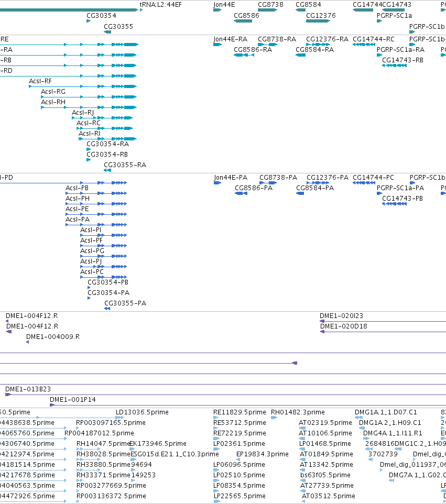Viewport: 446px width, 504px height.
Task: Open the Acsl-PI protein label
Action: (x=91, y=230)
